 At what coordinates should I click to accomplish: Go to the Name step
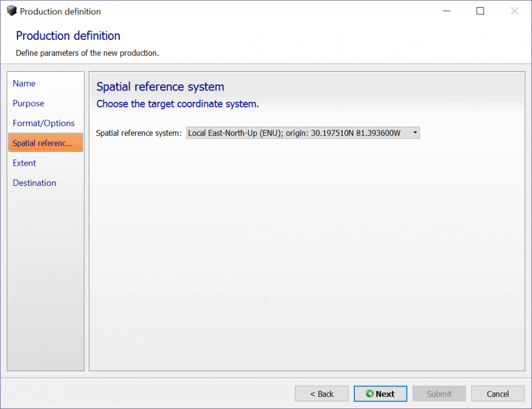pyautogui.click(x=24, y=83)
